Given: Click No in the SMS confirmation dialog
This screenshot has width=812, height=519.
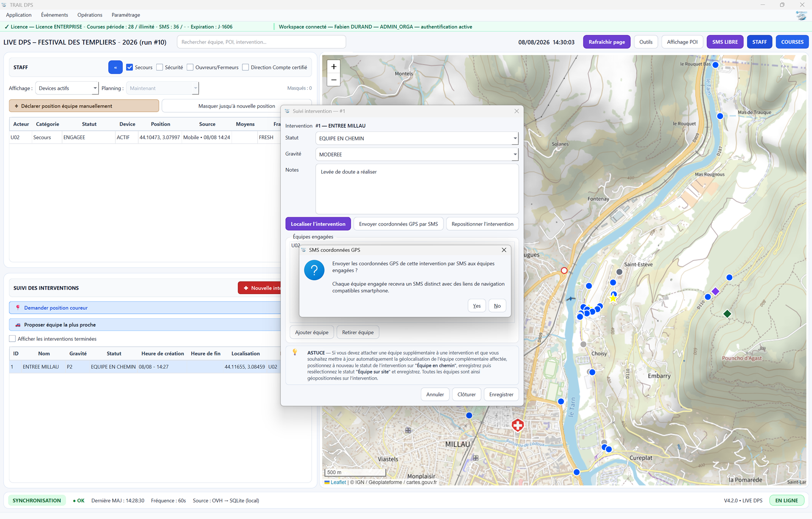Looking at the screenshot, I should tap(497, 306).
